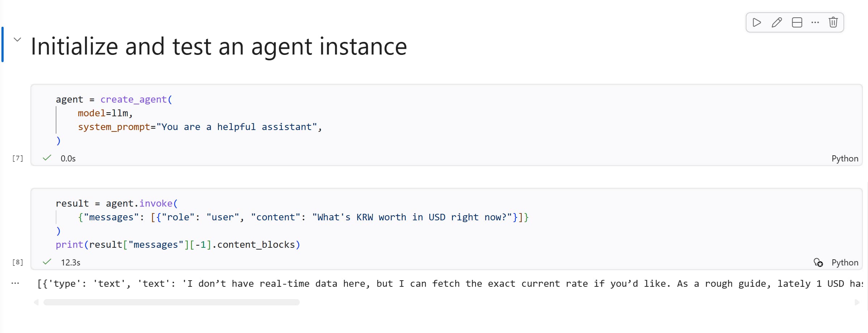868x333 pixels.
Task: Click the heading text 'Initialize and test an agent instance'
Action: click(x=219, y=47)
